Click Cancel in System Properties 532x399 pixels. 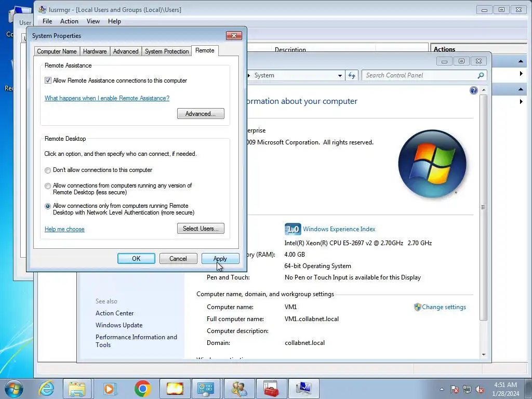178,259
